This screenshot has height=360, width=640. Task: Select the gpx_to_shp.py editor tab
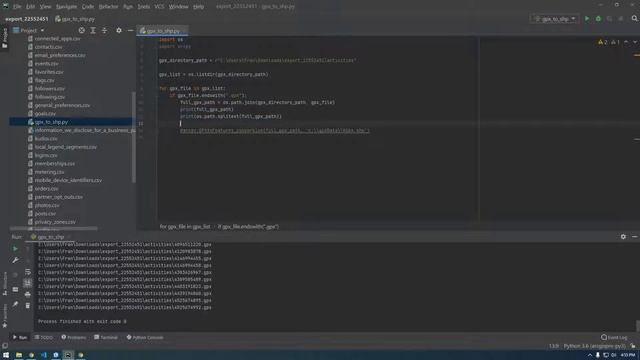(162, 31)
